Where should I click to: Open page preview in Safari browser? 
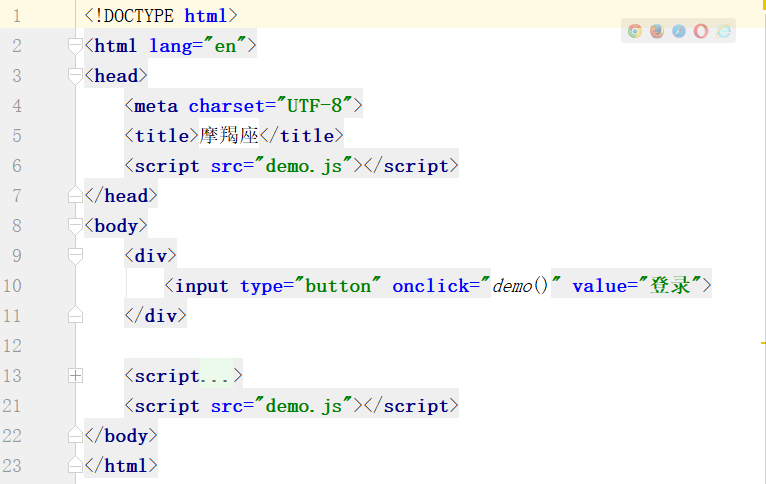(x=679, y=31)
